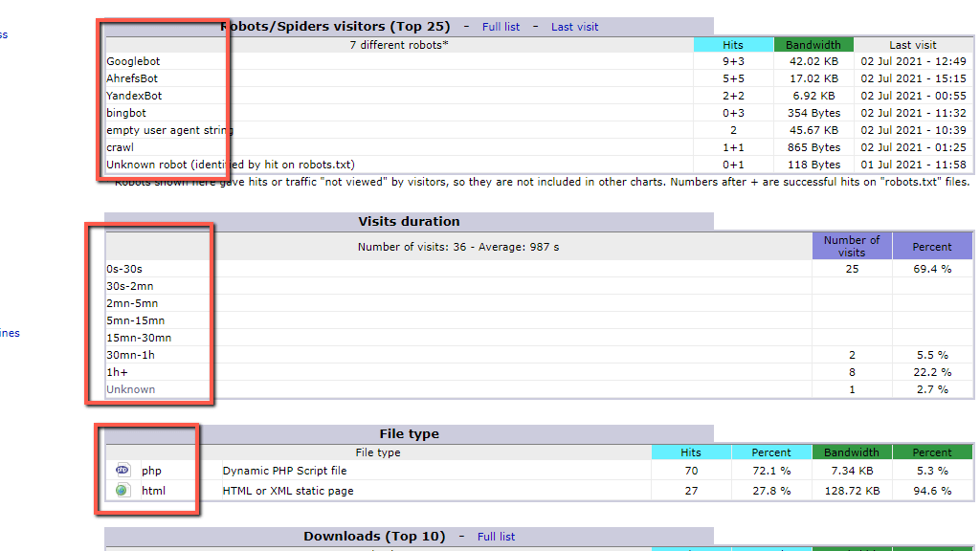Click the Visits duration section title
The width and height of the screenshot is (980, 551).
tap(409, 221)
